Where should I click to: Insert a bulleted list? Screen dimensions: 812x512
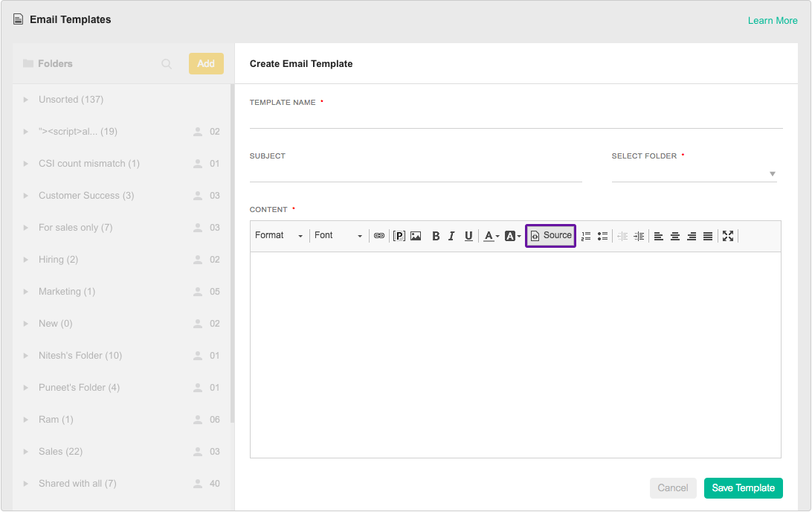[x=602, y=236]
